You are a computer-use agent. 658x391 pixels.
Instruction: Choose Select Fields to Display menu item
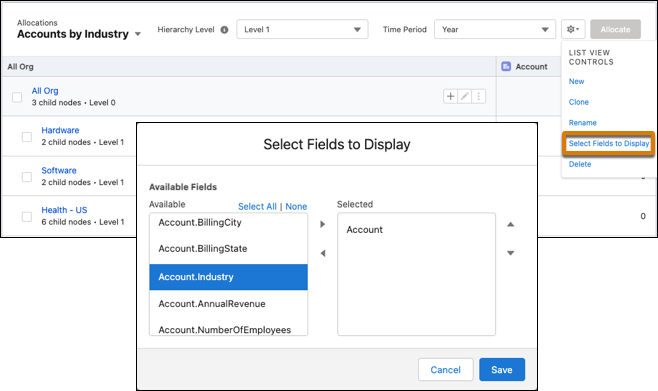click(x=609, y=143)
